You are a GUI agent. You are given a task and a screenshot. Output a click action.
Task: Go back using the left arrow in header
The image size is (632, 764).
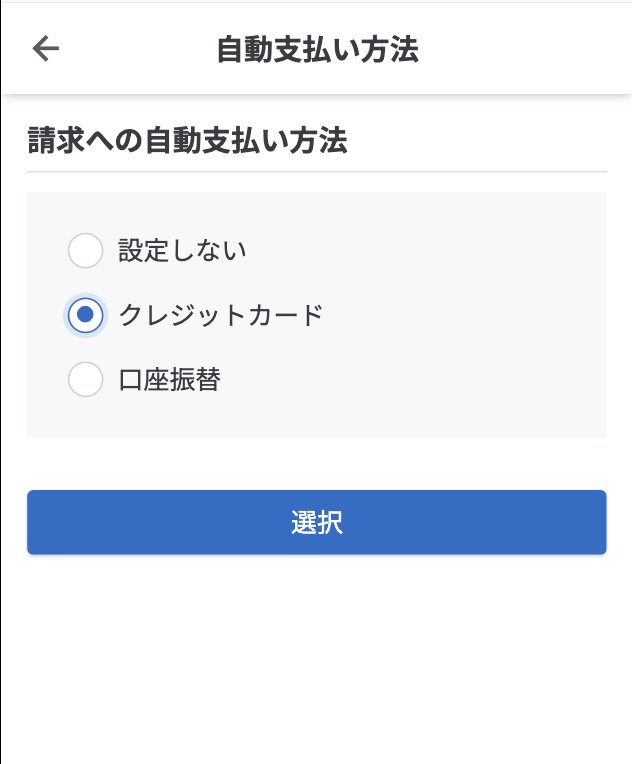tap(46, 48)
